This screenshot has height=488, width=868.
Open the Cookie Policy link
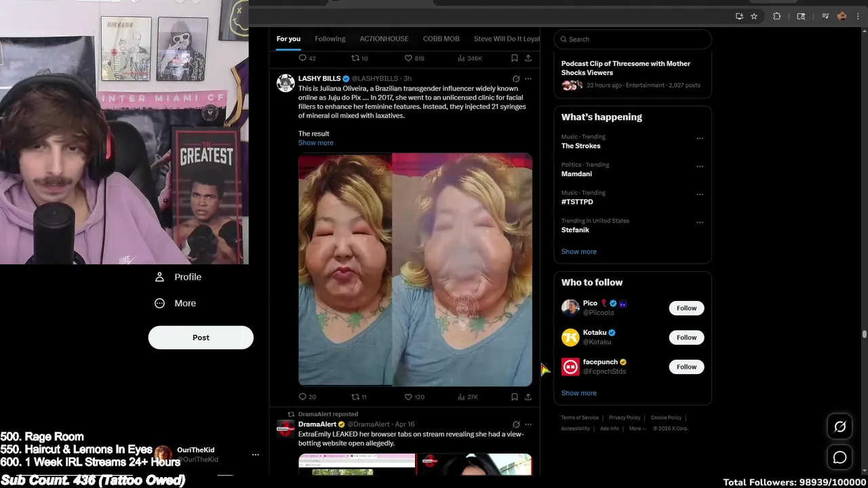[666, 418]
